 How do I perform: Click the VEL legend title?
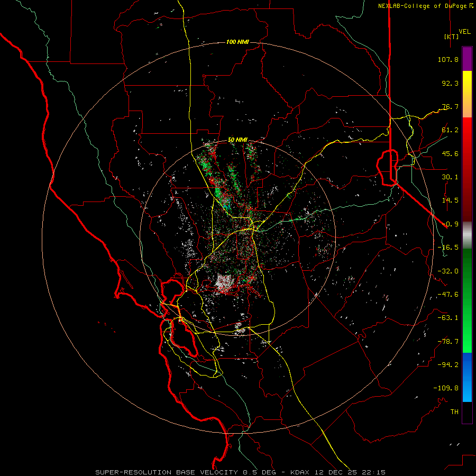tap(465, 31)
